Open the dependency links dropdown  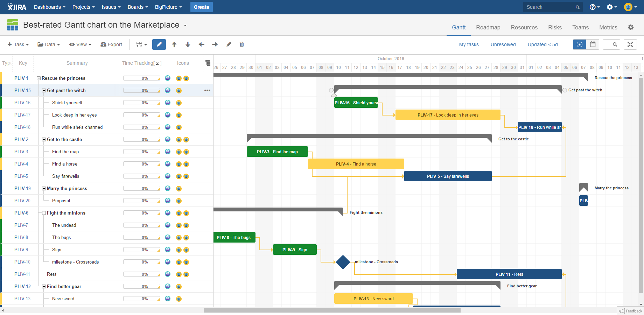pyautogui.click(x=141, y=44)
